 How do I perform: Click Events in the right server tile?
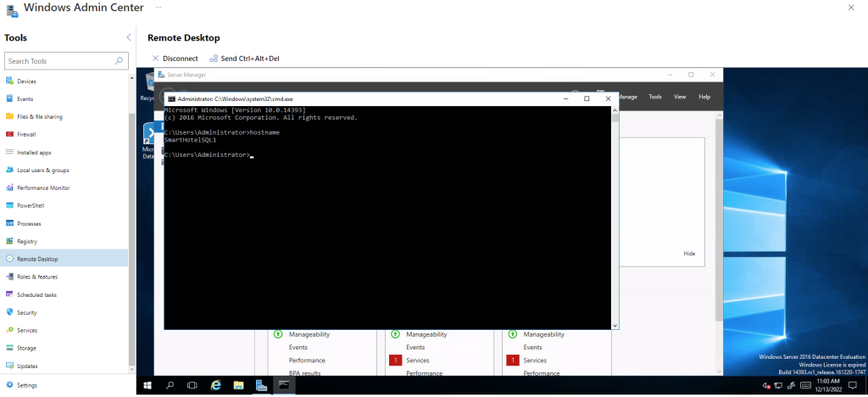click(532, 347)
